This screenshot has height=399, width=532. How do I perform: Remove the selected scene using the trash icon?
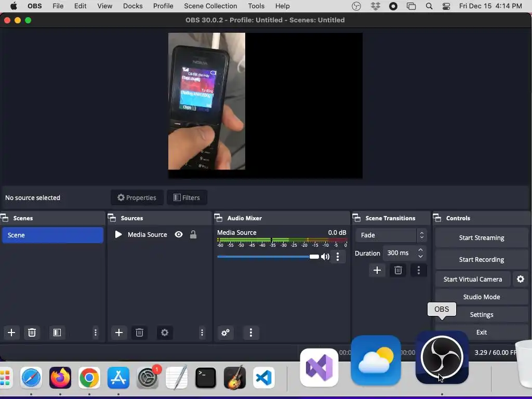(32, 332)
